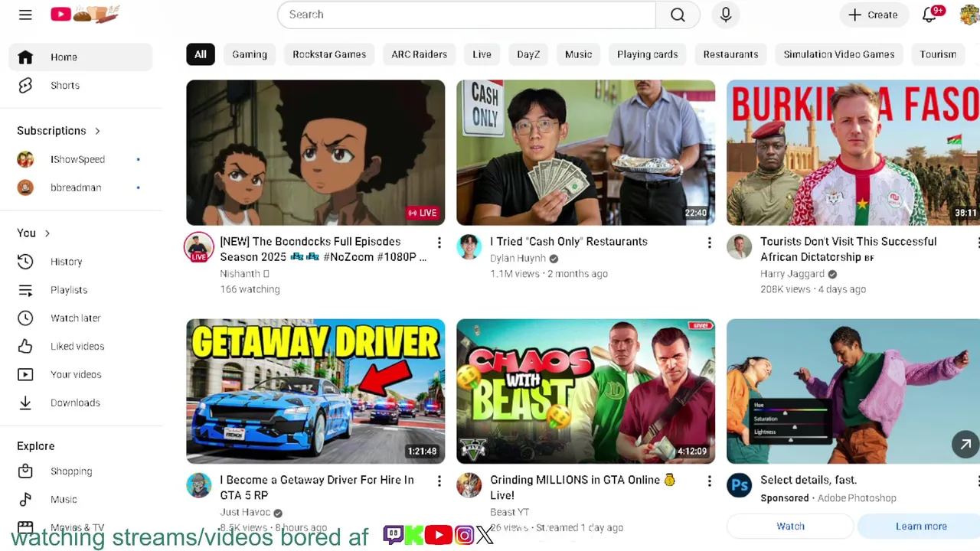This screenshot has height=551, width=980.
Task: Select the Tourism filter chip
Action: pyautogui.click(x=939, y=54)
